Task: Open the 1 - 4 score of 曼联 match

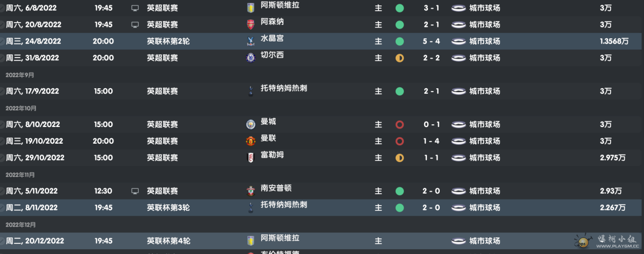Action: click(432, 141)
